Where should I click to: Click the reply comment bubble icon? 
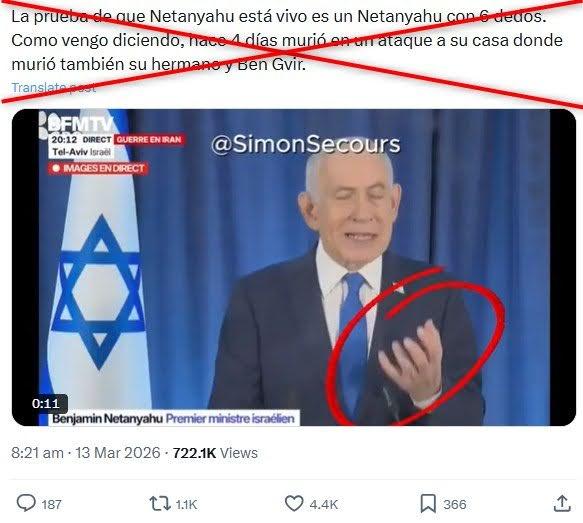click(26, 503)
